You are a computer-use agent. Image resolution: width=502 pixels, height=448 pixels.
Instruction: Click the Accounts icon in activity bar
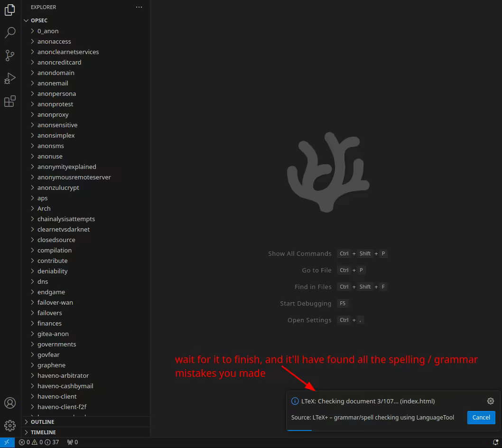tap(9, 403)
